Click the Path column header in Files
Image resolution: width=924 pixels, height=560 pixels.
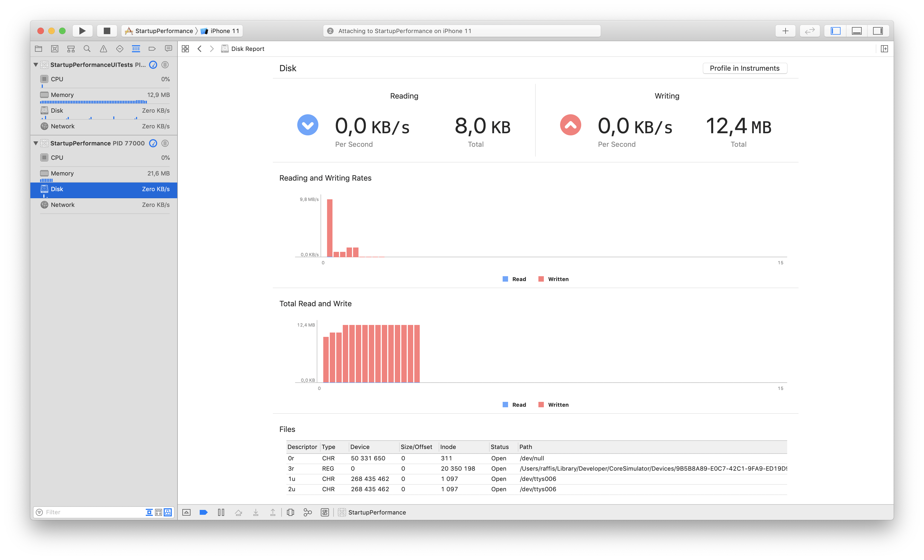pyautogui.click(x=652, y=447)
